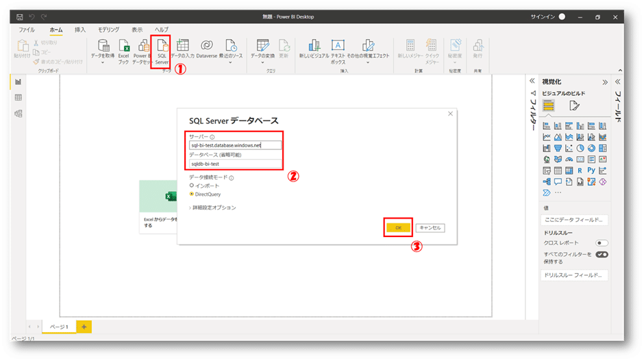Select the table visual icon

point(558,171)
